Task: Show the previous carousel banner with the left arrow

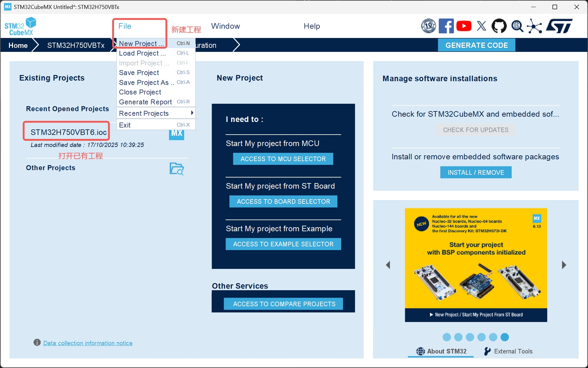Action: pyautogui.click(x=388, y=265)
